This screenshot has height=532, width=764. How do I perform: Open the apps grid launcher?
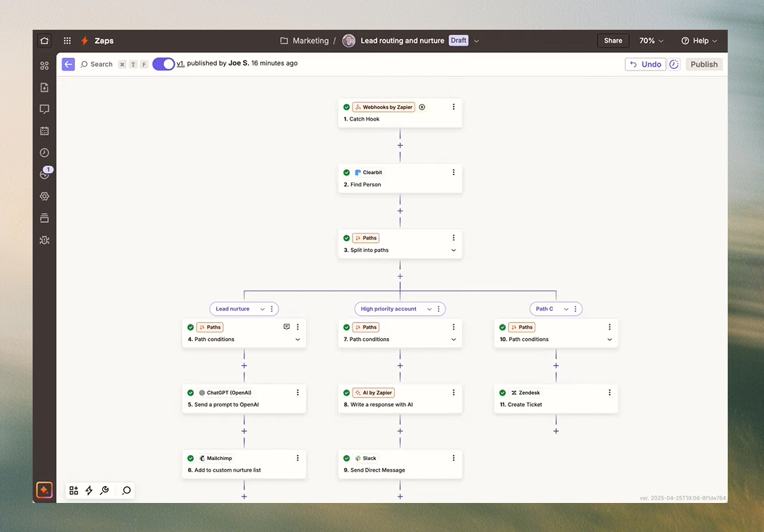point(67,41)
